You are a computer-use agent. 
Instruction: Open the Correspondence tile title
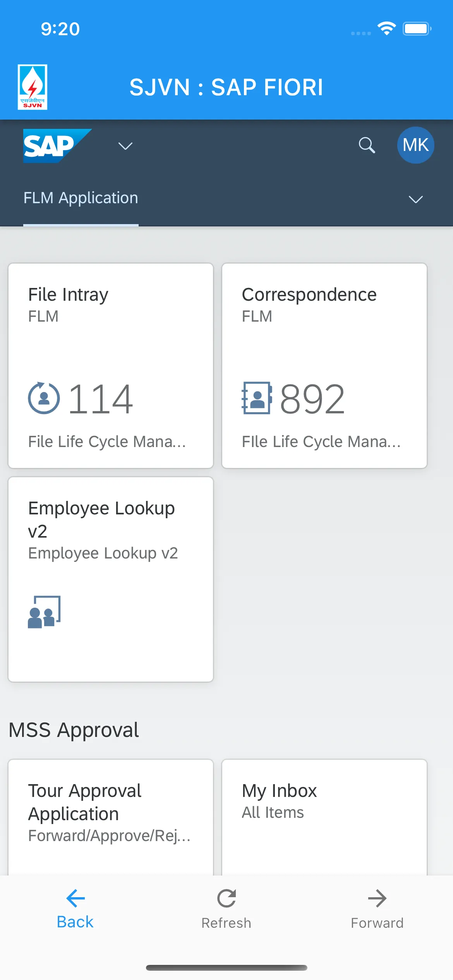309,295
